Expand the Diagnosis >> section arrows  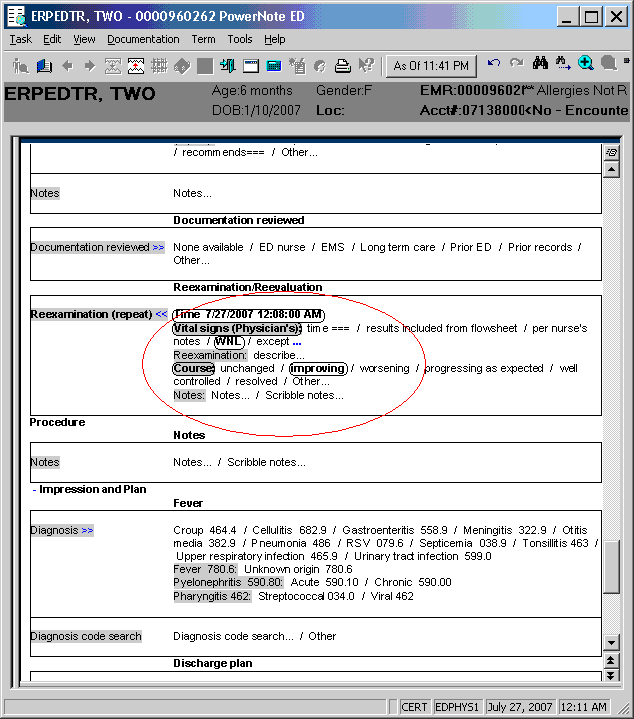pyautogui.click(x=87, y=530)
